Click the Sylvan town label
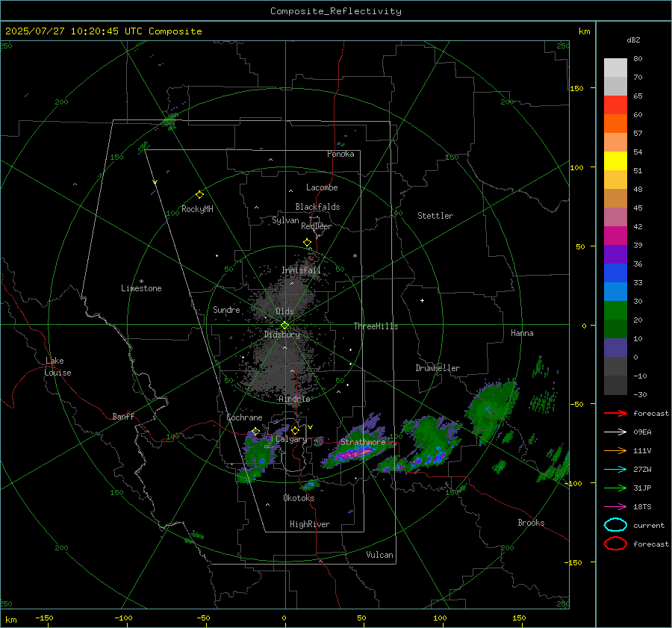Viewport: 672px width, 628px height. pos(285,220)
